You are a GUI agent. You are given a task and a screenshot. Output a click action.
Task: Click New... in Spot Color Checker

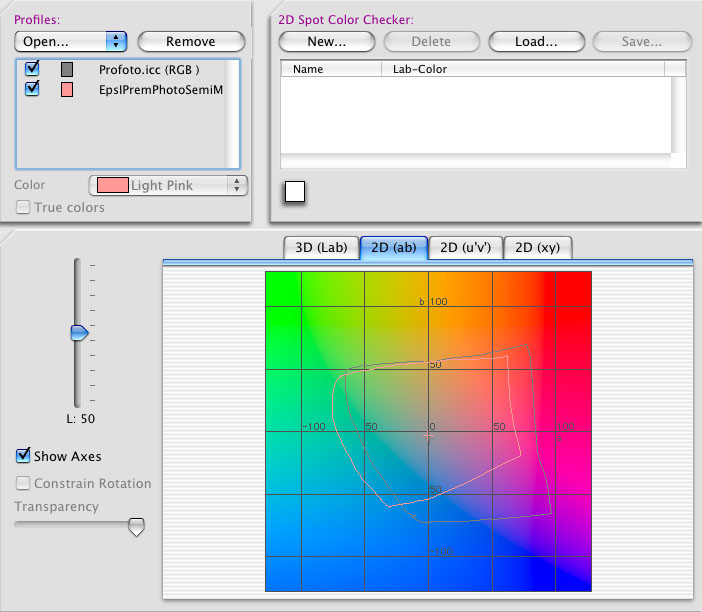point(327,42)
